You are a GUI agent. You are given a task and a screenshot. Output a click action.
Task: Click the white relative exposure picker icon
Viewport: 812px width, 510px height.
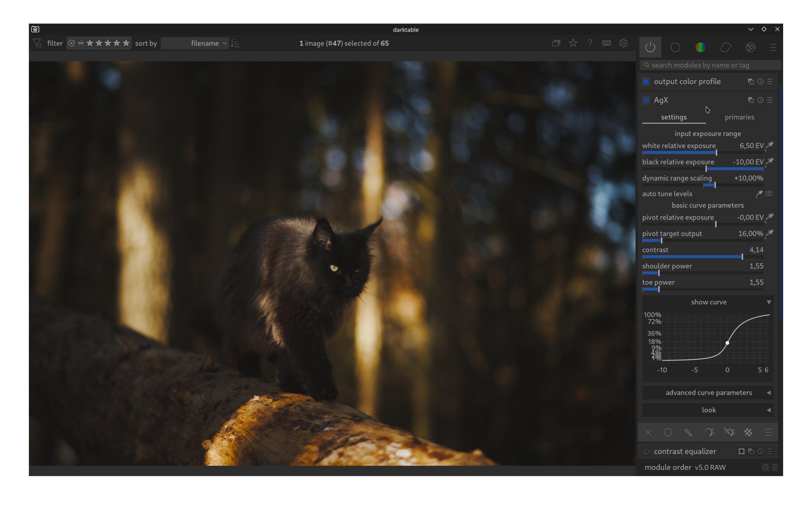(769, 145)
